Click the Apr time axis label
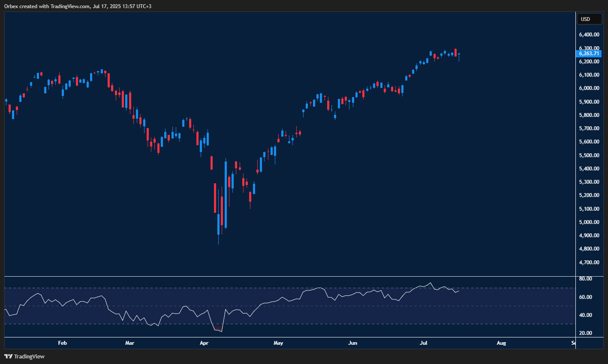This screenshot has width=608, height=364. (204, 343)
